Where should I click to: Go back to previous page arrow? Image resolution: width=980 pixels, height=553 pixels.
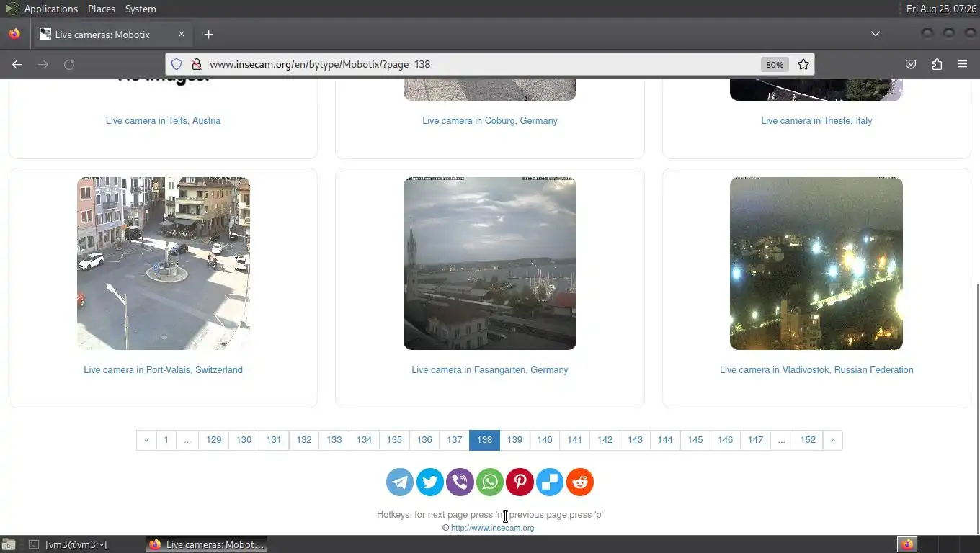[x=17, y=64]
